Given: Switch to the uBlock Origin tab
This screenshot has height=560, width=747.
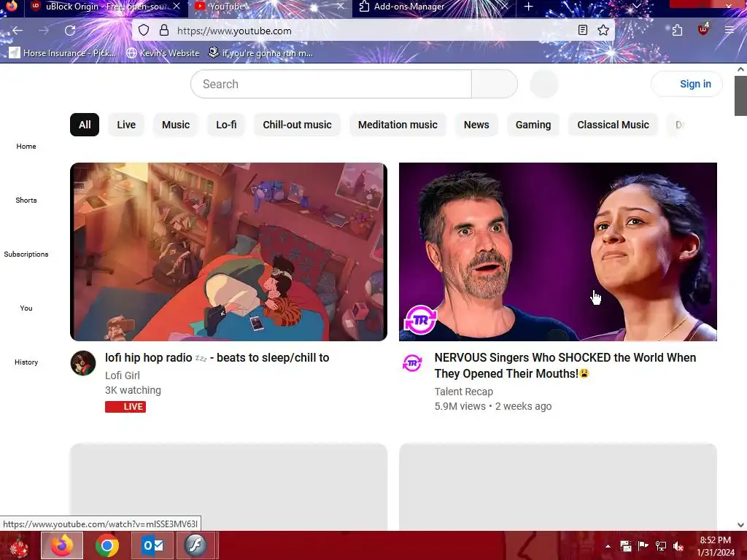Looking at the screenshot, I should coord(105,7).
